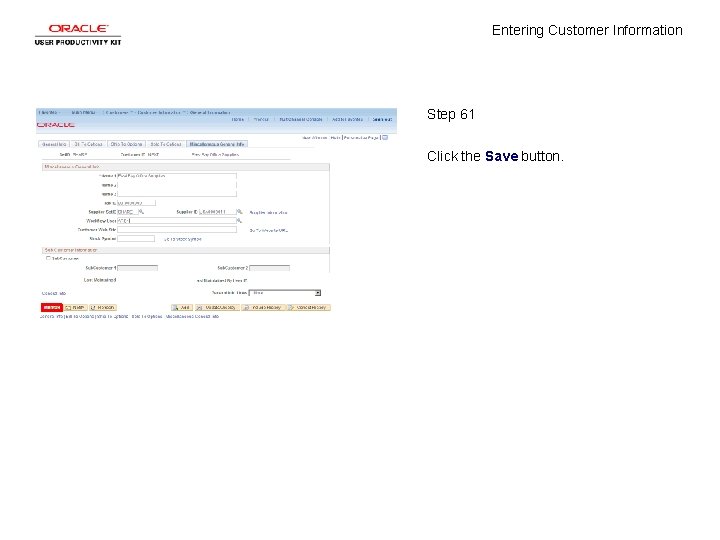Switch to the General Info tab

tap(54, 144)
